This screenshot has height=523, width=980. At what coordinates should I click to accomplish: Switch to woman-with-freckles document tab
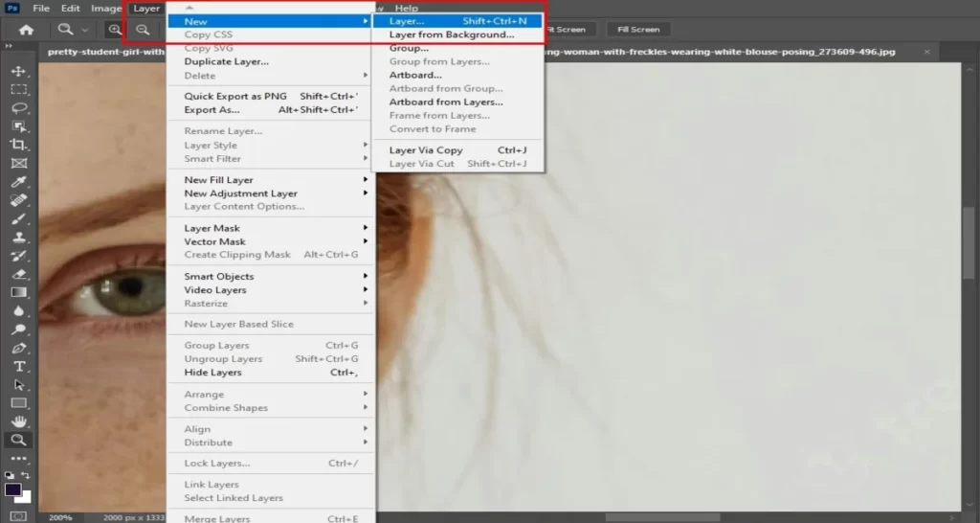click(x=720, y=52)
